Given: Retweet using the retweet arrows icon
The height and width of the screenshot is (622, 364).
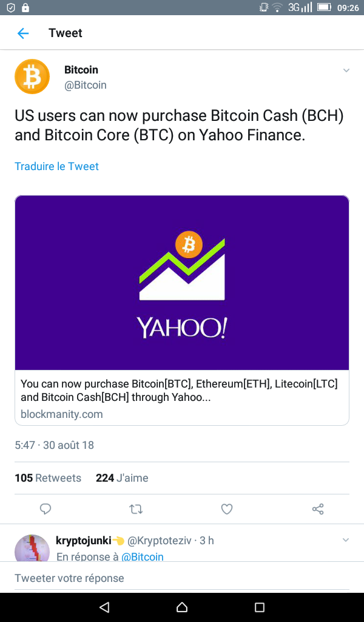Looking at the screenshot, I should click(x=136, y=509).
